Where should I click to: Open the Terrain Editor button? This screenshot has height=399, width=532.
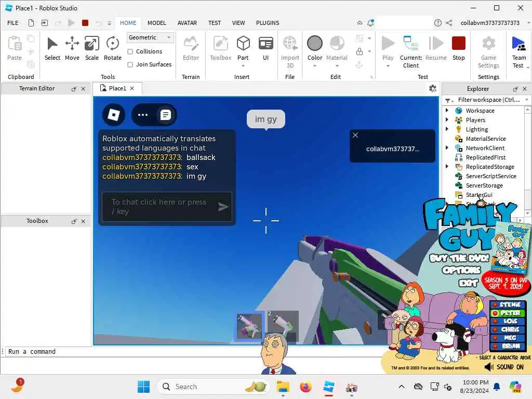(191, 48)
